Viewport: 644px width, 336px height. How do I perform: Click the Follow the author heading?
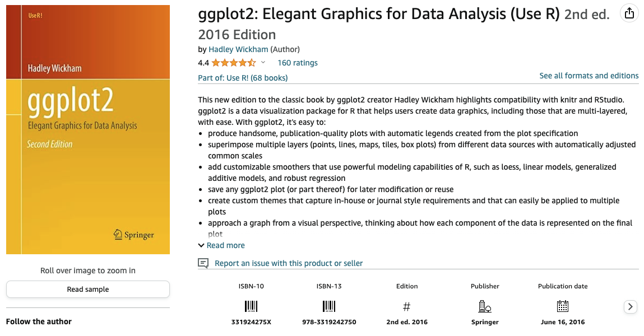(39, 321)
